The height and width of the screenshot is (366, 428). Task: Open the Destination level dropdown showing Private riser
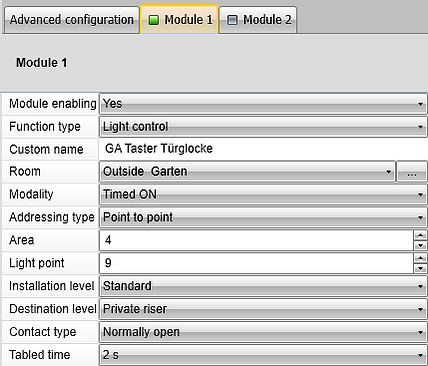[x=263, y=309]
